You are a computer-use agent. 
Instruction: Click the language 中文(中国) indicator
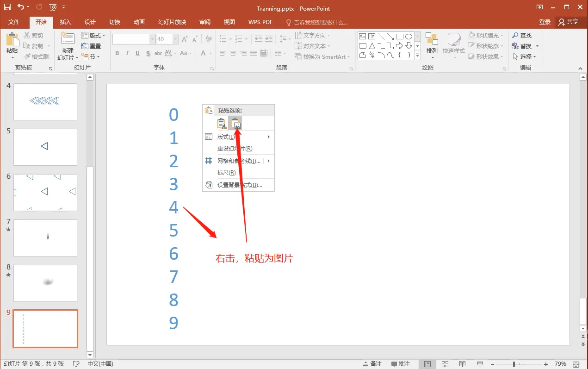[100, 364]
